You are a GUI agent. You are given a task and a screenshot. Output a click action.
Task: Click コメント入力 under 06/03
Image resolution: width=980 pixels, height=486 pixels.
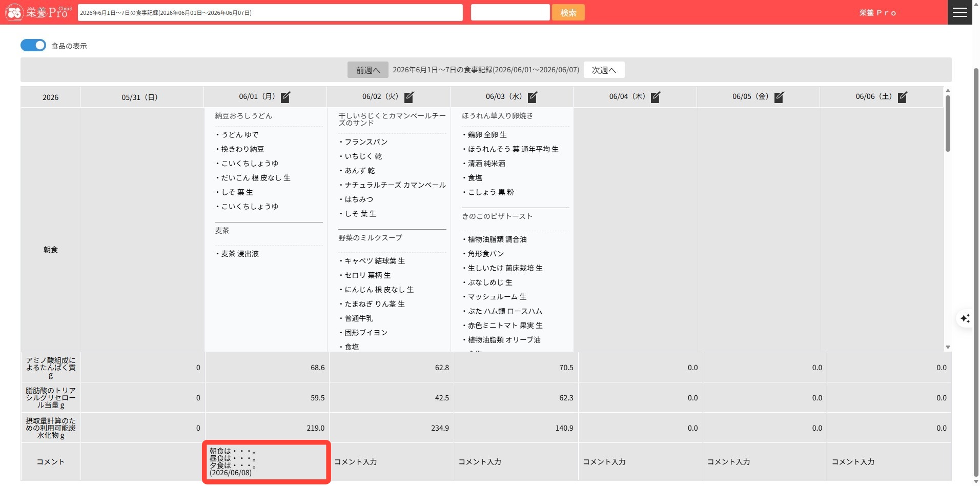click(x=480, y=462)
